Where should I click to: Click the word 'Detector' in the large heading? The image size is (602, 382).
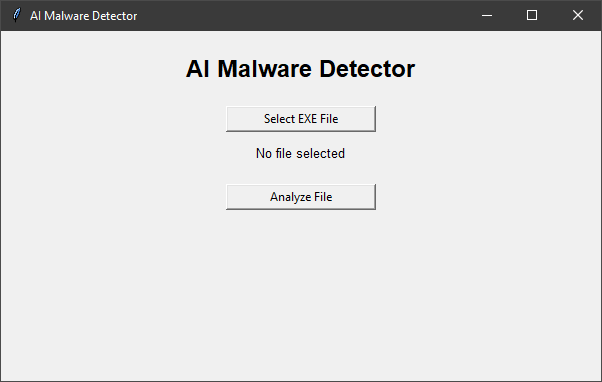367,69
